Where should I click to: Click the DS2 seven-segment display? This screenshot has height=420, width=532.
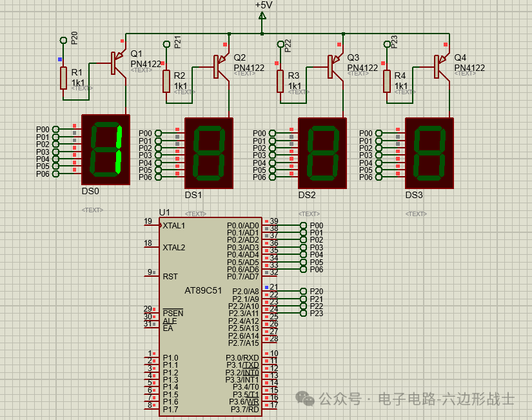point(322,153)
